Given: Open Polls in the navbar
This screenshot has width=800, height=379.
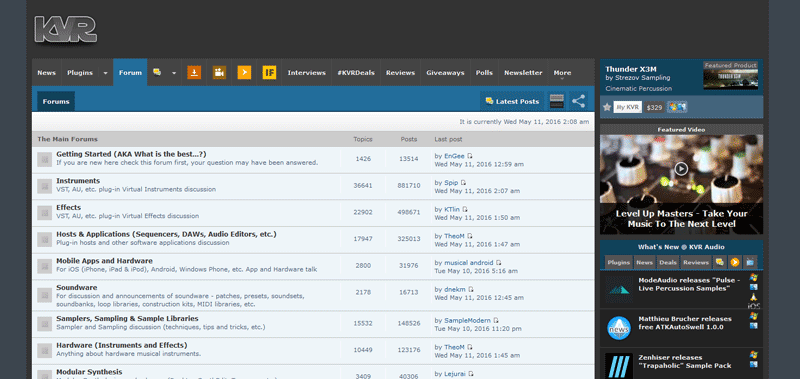Looking at the screenshot, I should coord(484,72).
